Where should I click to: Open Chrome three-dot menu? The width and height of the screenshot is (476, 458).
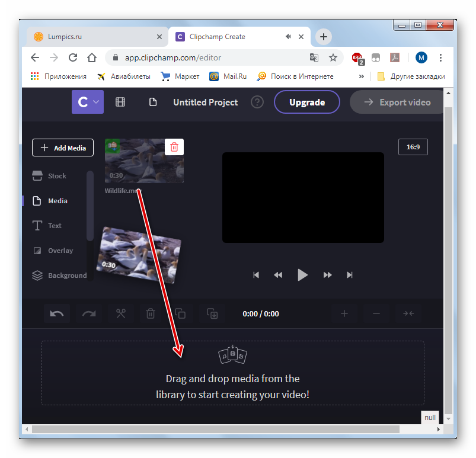[440, 57]
